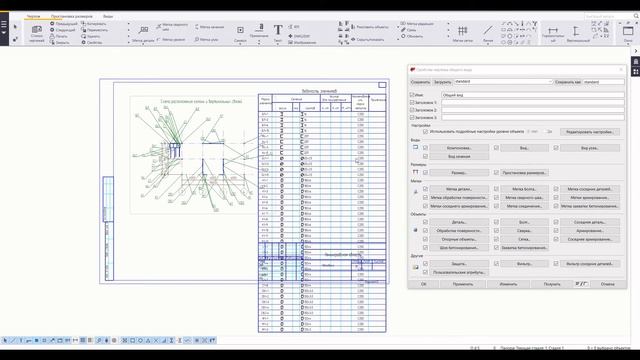Click the Delete (Удалить) command
Viewport: 640px width, 360px height.
pyautogui.click(x=91, y=36)
